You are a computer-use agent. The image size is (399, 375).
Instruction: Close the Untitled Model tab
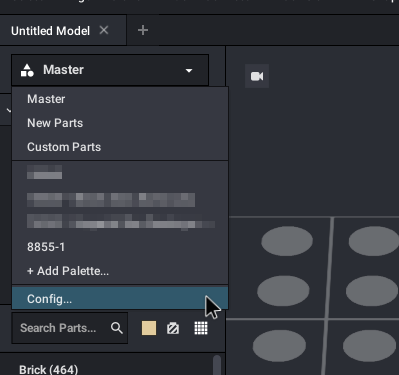point(104,30)
